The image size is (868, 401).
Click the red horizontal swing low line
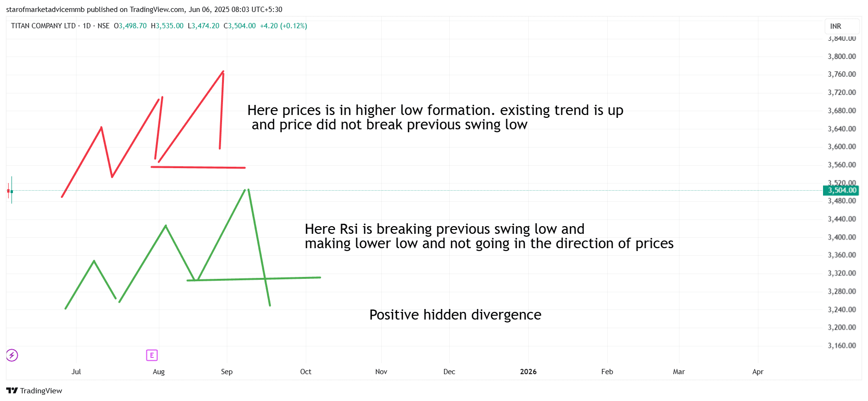(198, 167)
